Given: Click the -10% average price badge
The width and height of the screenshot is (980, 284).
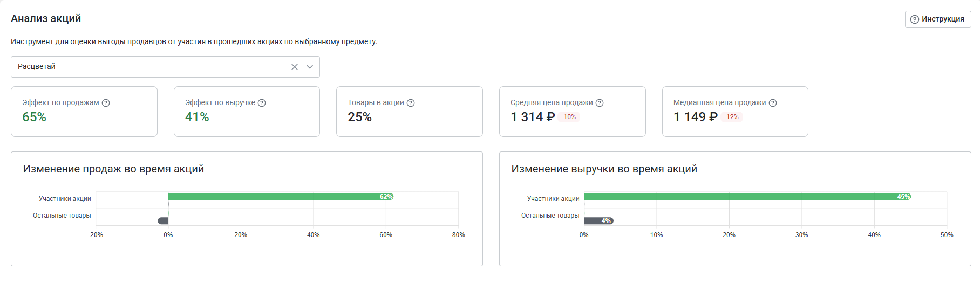Looking at the screenshot, I should click(569, 117).
